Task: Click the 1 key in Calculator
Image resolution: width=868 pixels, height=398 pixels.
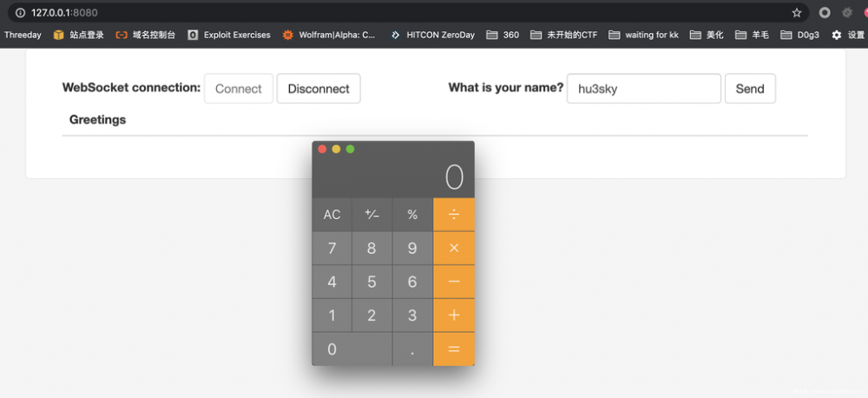Action: (332, 315)
